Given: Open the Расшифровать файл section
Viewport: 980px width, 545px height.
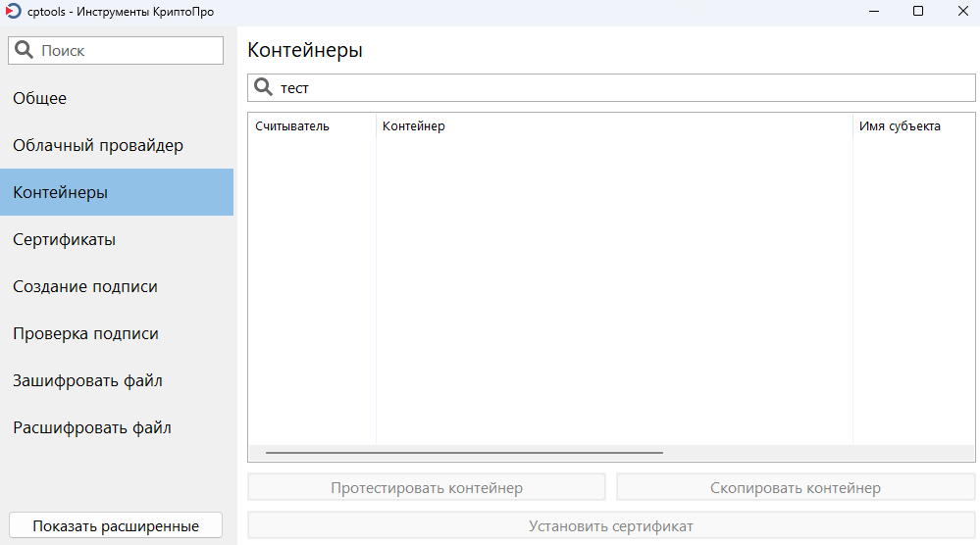Looking at the screenshot, I should 117,428.
